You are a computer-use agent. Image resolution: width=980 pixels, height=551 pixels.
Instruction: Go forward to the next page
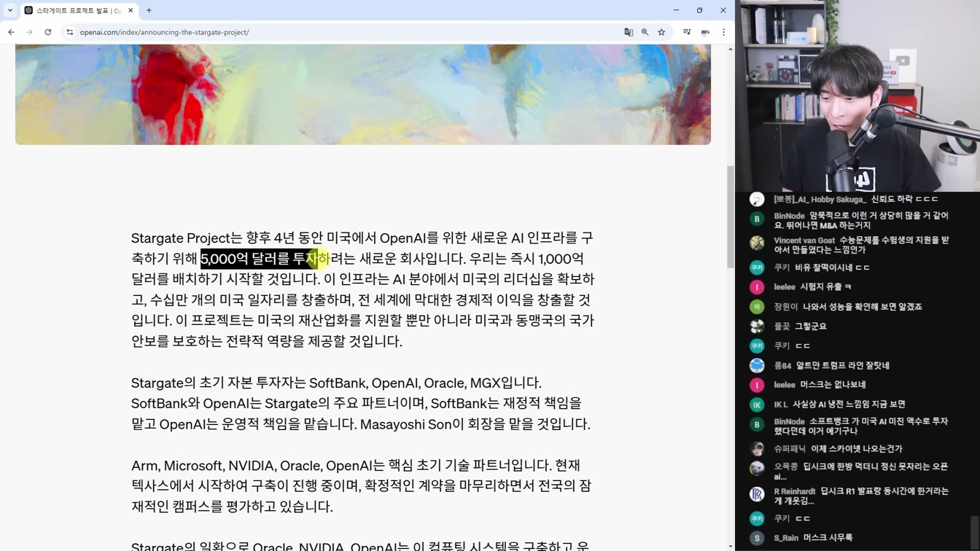[29, 32]
